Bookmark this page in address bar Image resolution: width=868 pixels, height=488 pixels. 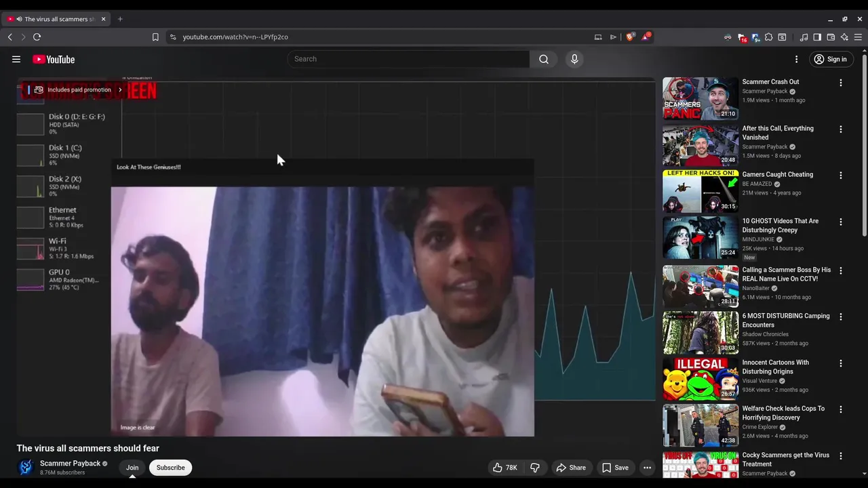click(155, 37)
